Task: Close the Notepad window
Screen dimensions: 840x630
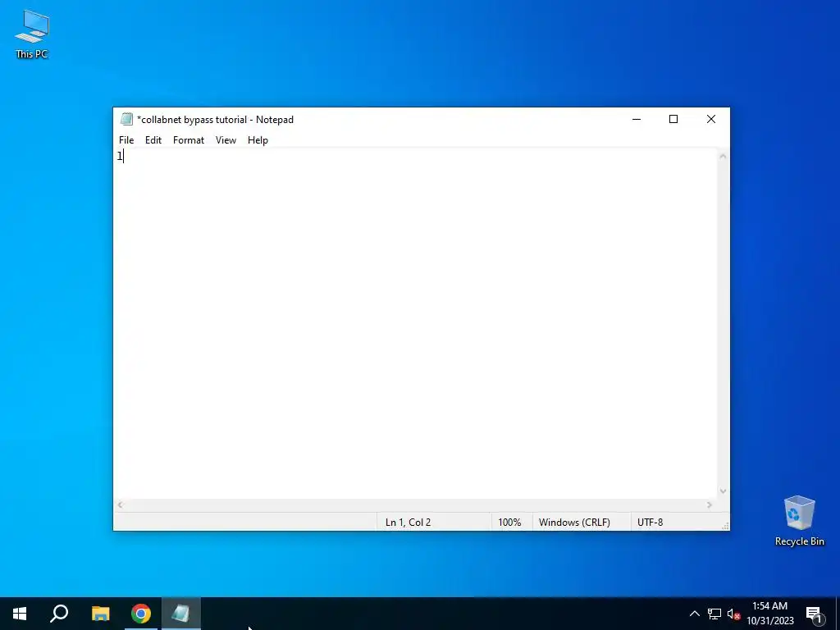Action: pos(711,119)
